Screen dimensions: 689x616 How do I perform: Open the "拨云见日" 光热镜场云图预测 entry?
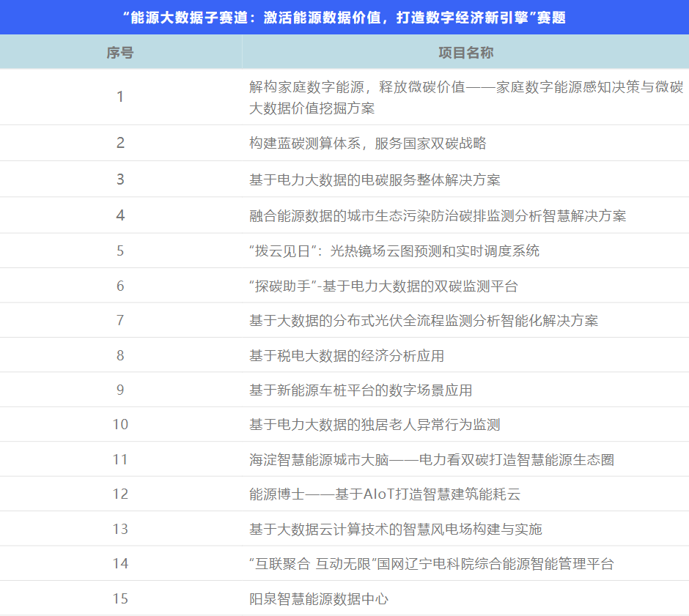(x=394, y=251)
